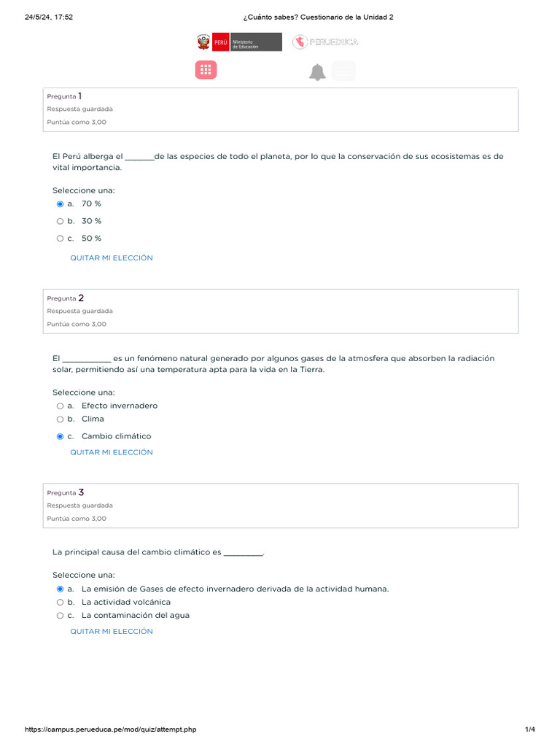This screenshot has width=560, height=747.
Task: Click the notifications bell icon
Action: pos(317,72)
